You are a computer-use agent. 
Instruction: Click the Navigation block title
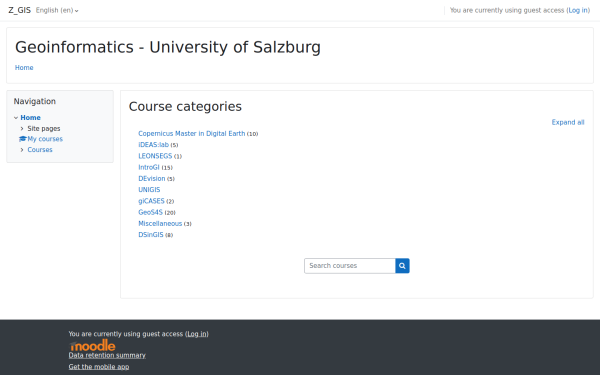click(35, 101)
